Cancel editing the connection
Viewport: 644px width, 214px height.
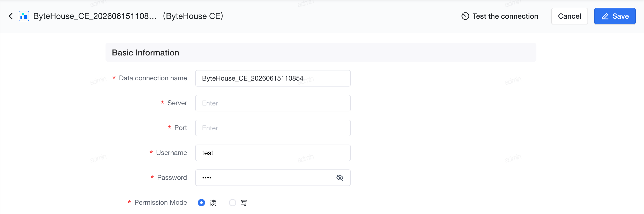(569, 16)
